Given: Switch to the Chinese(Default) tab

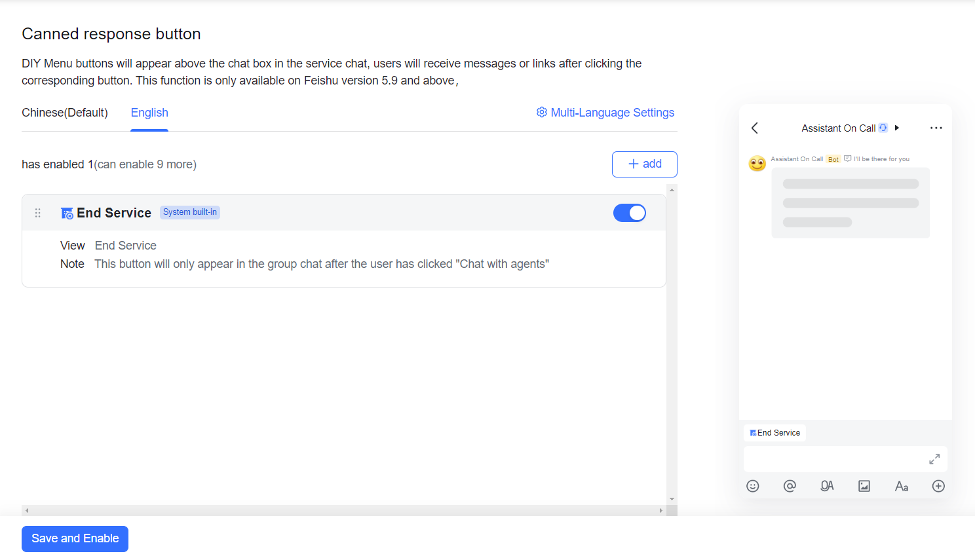Looking at the screenshot, I should tap(65, 113).
